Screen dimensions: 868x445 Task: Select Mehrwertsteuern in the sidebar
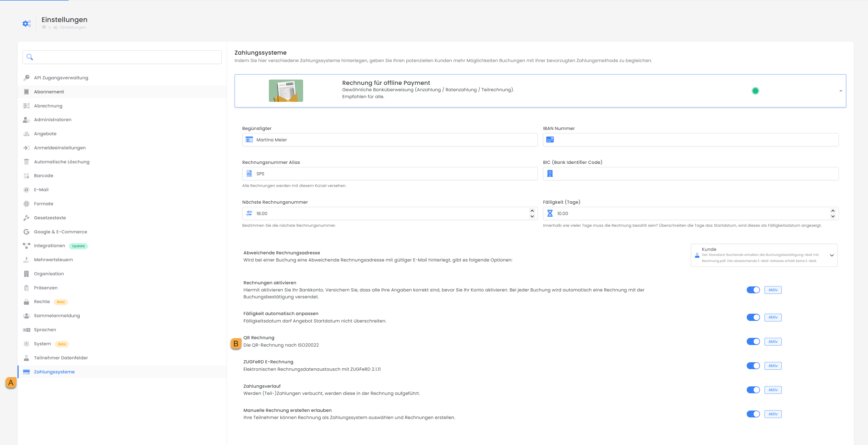coord(53,260)
